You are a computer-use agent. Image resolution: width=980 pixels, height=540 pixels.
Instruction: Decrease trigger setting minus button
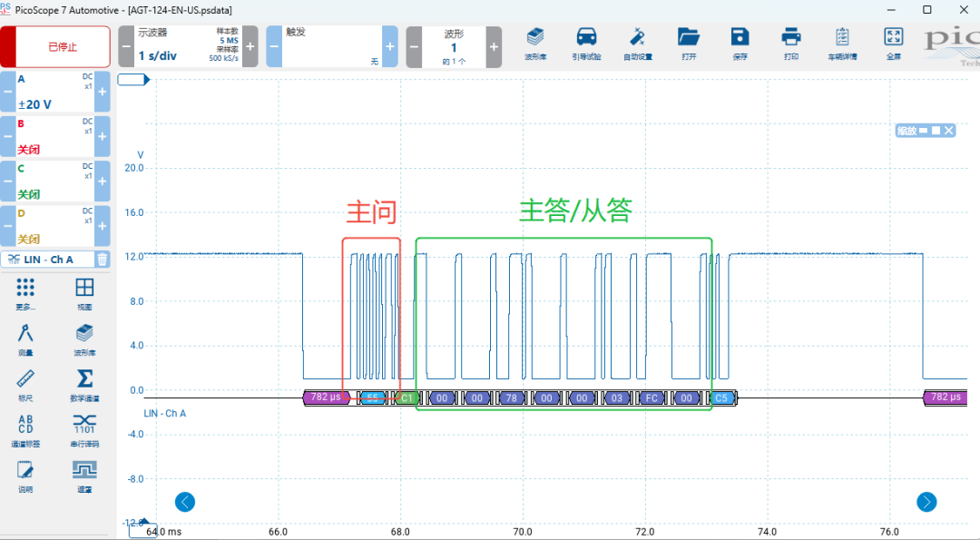point(274,47)
